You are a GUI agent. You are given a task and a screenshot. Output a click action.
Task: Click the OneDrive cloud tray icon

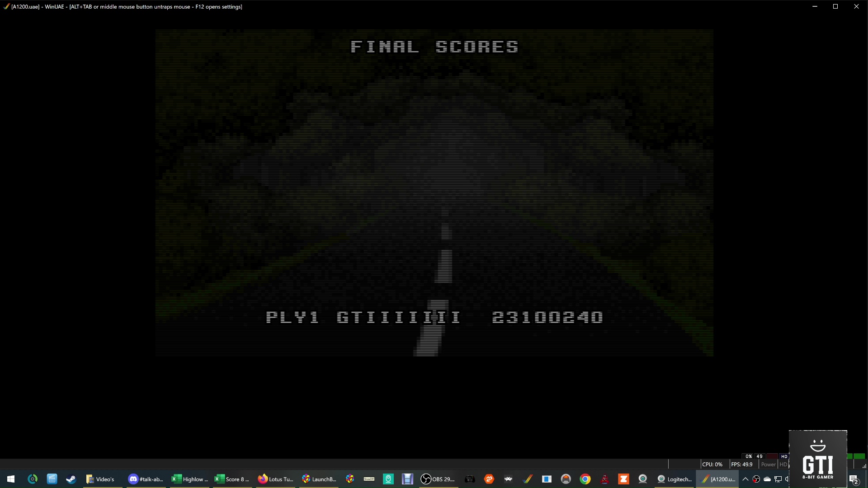pos(767,479)
